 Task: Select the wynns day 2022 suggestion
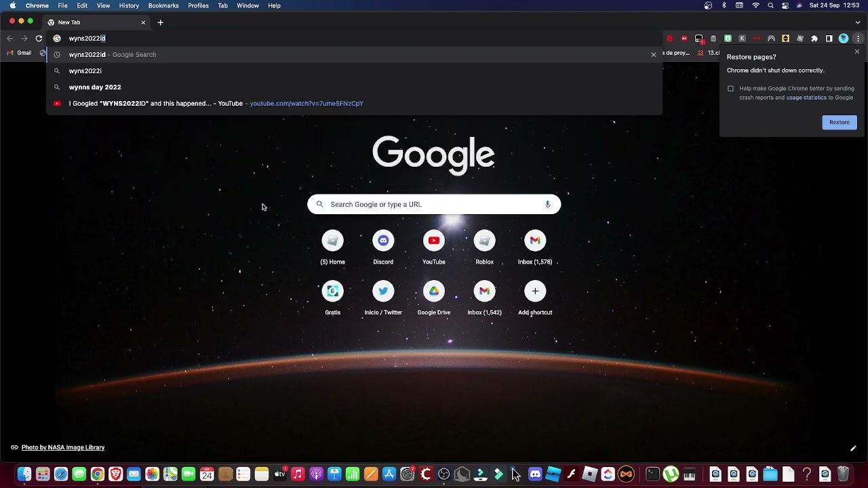(x=354, y=87)
